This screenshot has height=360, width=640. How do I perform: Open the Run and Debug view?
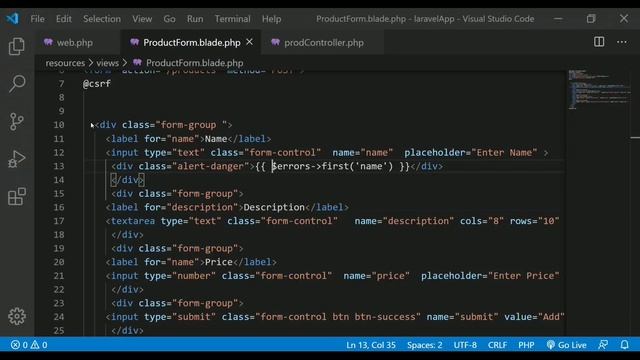tap(17, 159)
